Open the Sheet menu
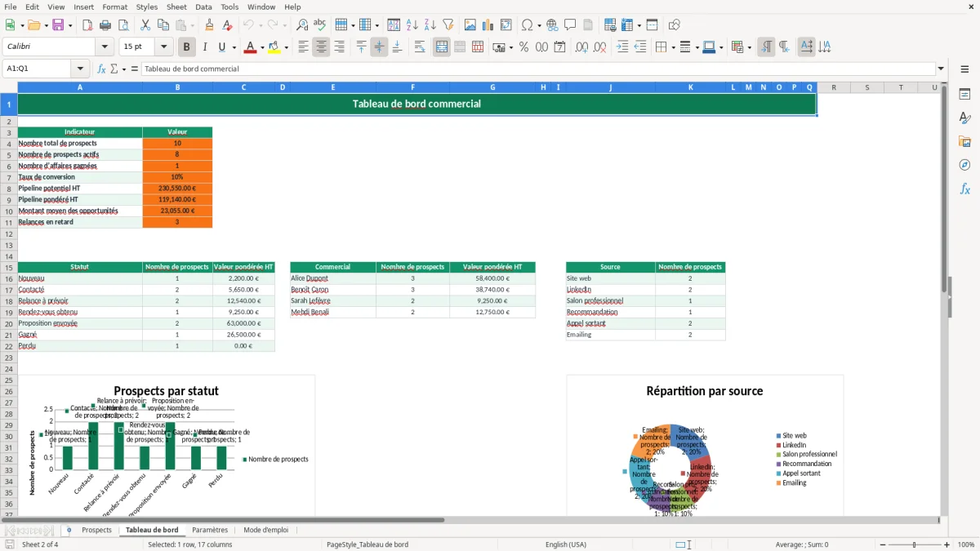 (x=176, y=7)
